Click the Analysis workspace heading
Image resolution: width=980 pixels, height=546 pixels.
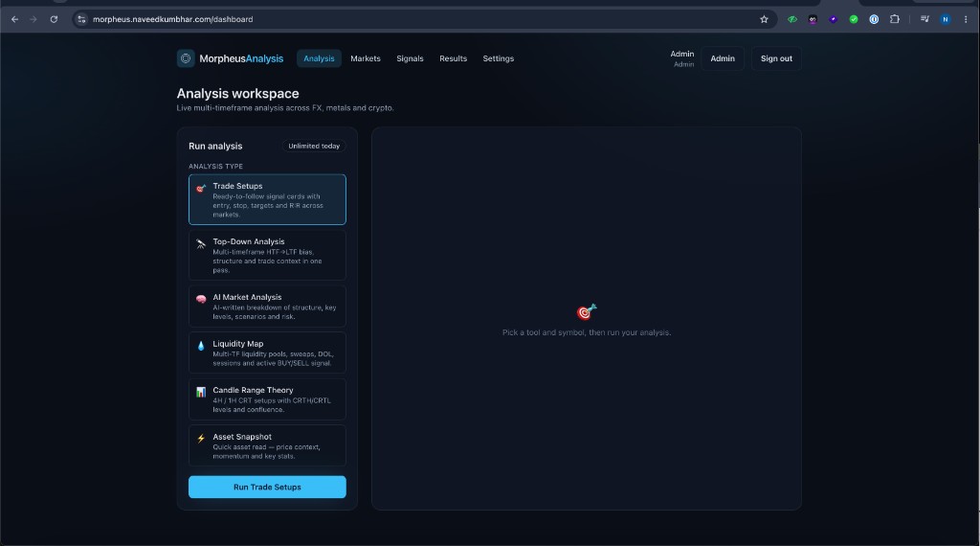point(237,93)
